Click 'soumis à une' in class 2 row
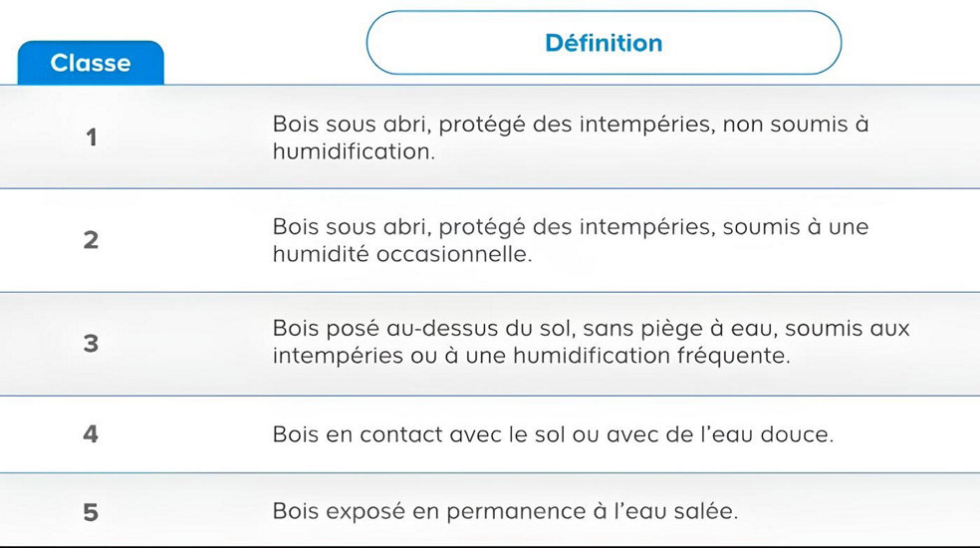 tap(796, 227)
